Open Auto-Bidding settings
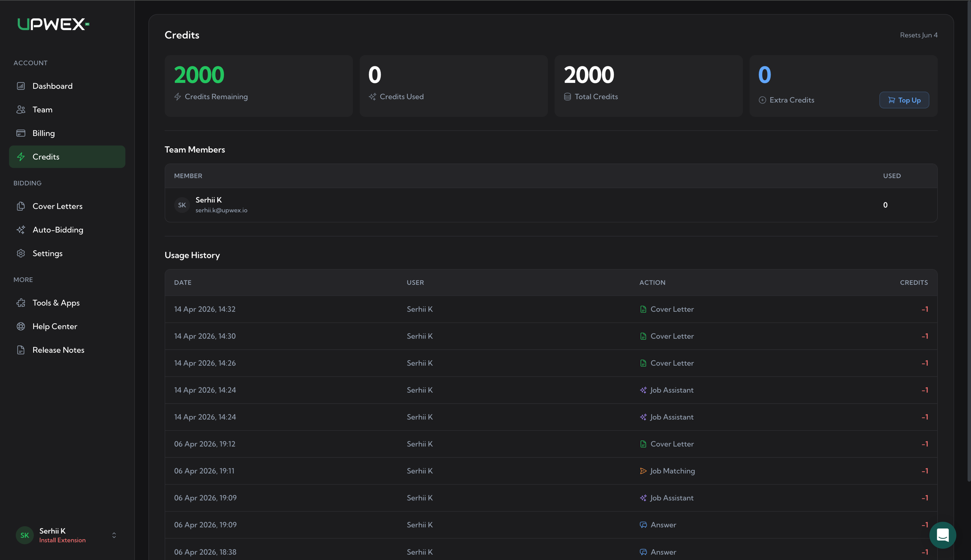This screenshot has width=971, height=560. [x=67, y=230]
